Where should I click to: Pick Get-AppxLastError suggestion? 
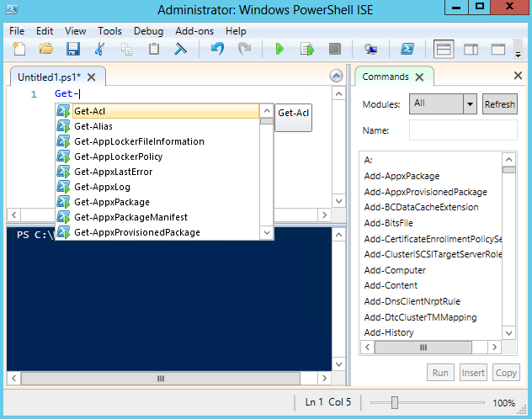click(x=157, y=172)
